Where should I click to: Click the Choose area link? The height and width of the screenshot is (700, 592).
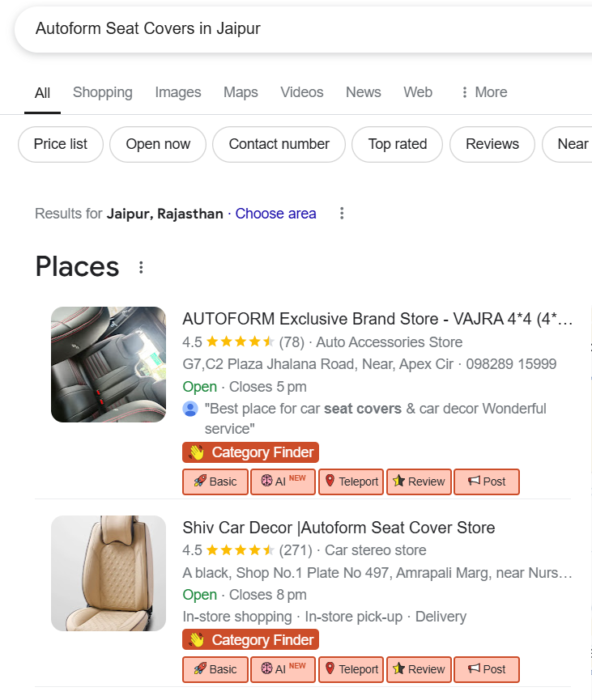click(x=275, y=214)
